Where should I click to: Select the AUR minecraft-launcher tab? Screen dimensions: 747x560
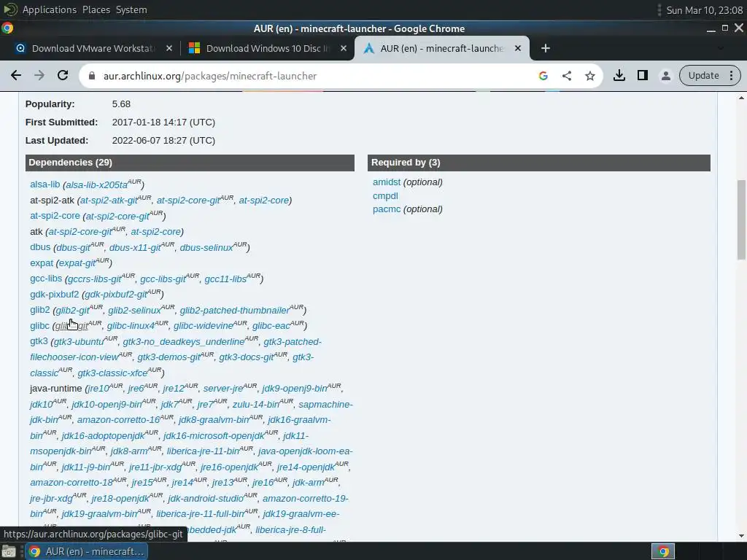coord(441,48)
